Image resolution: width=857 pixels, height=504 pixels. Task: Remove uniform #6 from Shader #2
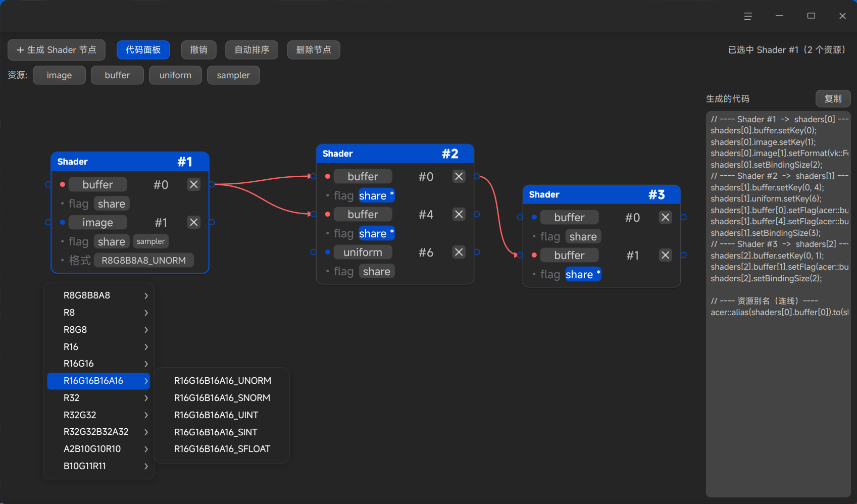[459, 252]
